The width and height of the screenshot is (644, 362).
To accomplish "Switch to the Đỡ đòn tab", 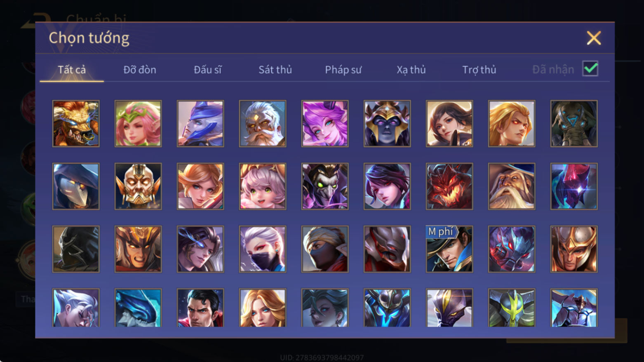I will [x=140, y=70].
